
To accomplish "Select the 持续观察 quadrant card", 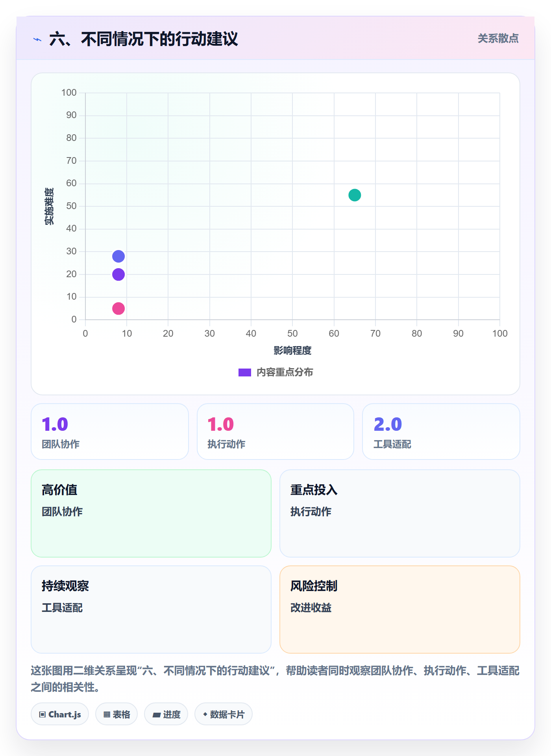I will tap(151, 610).
